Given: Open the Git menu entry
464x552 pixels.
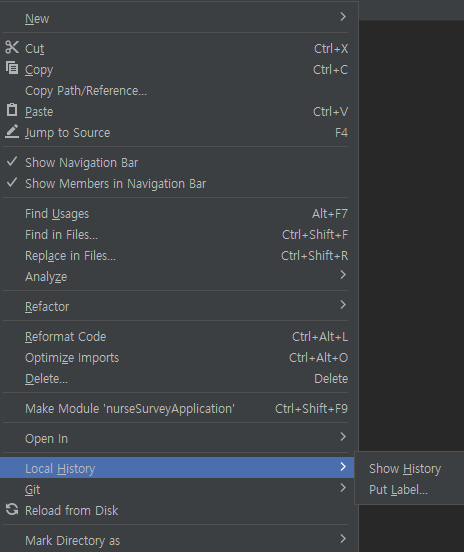Looking at the screenshot, I should pyautogui.click(x=177, y=489).
